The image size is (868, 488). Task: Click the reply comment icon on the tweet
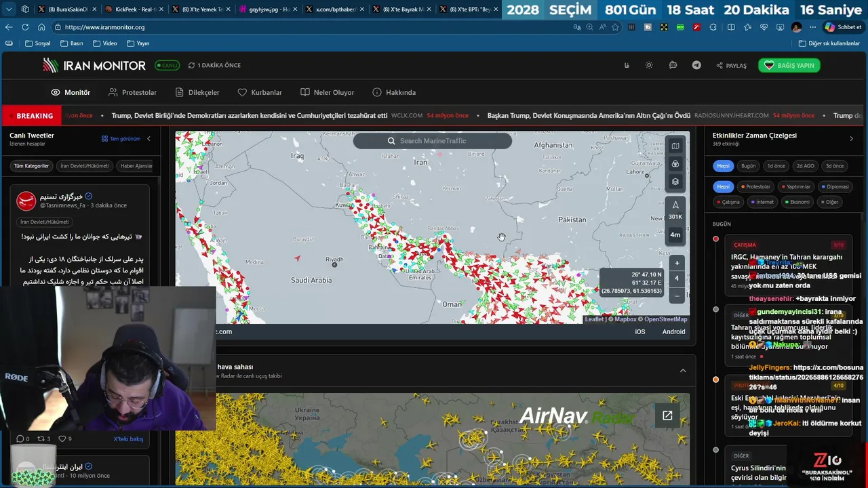(20, 439)
